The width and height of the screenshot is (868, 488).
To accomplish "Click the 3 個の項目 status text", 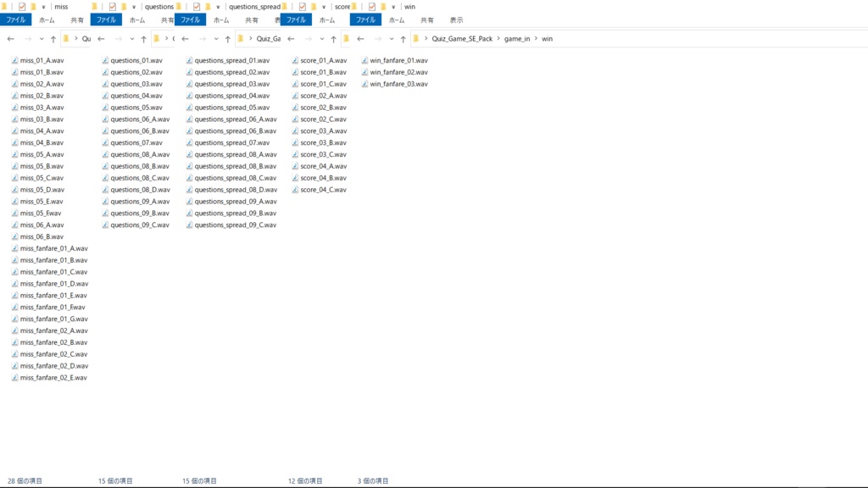I will [373, 481].
